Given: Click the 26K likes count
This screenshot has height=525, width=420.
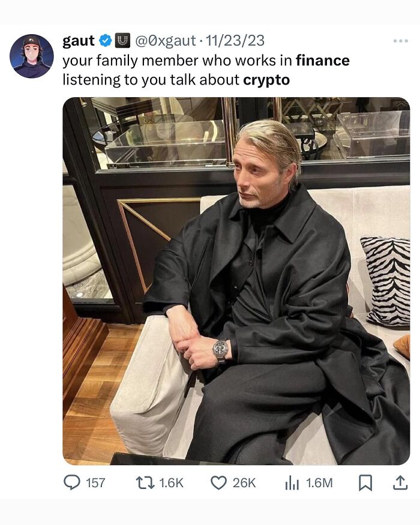Looking at the screenshot, I should point(244,483).
